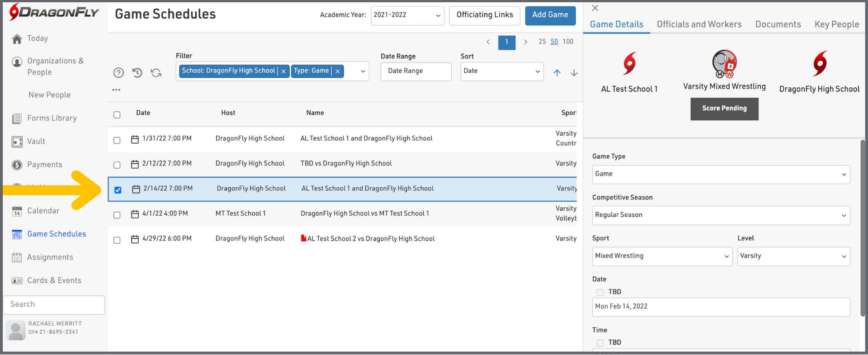The image size is (868, 355).
Task: Click the help question mark icon
Action: point(118,73)
